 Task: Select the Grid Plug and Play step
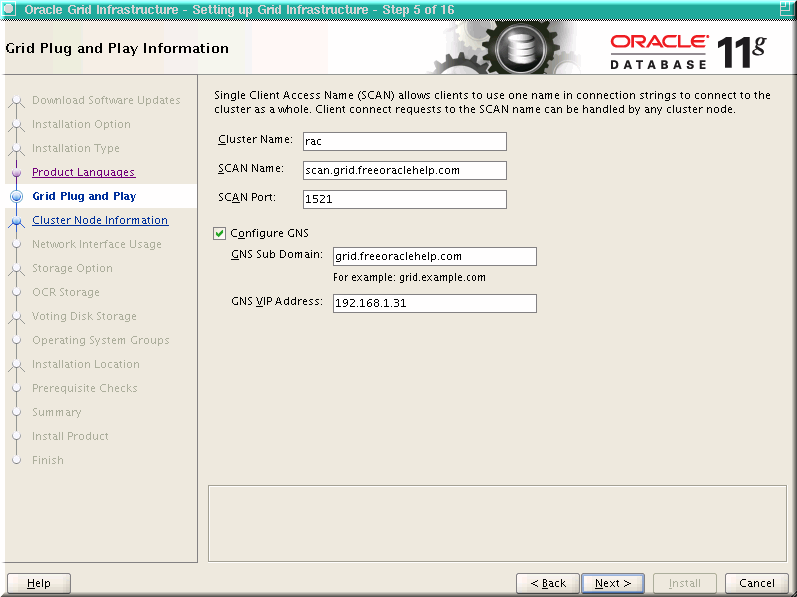coord(84,196)
